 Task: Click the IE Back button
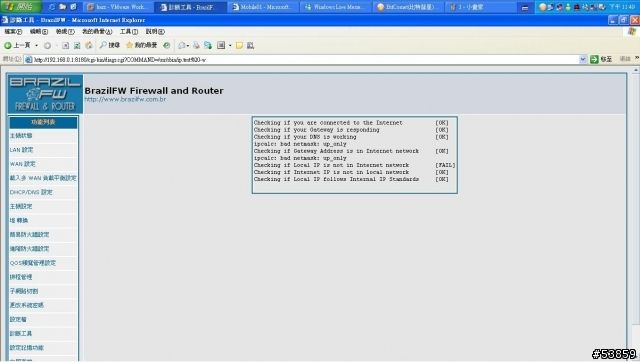coord(17,45)
